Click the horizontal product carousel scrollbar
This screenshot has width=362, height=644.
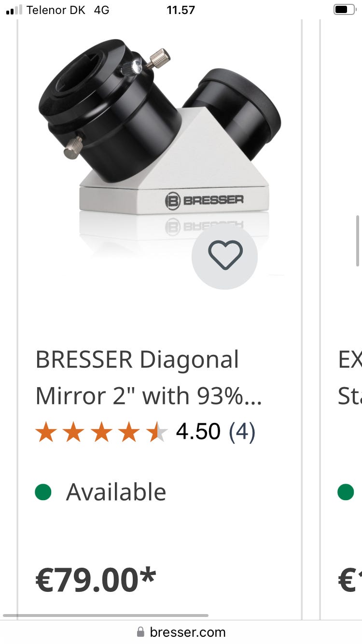[106, 615]
